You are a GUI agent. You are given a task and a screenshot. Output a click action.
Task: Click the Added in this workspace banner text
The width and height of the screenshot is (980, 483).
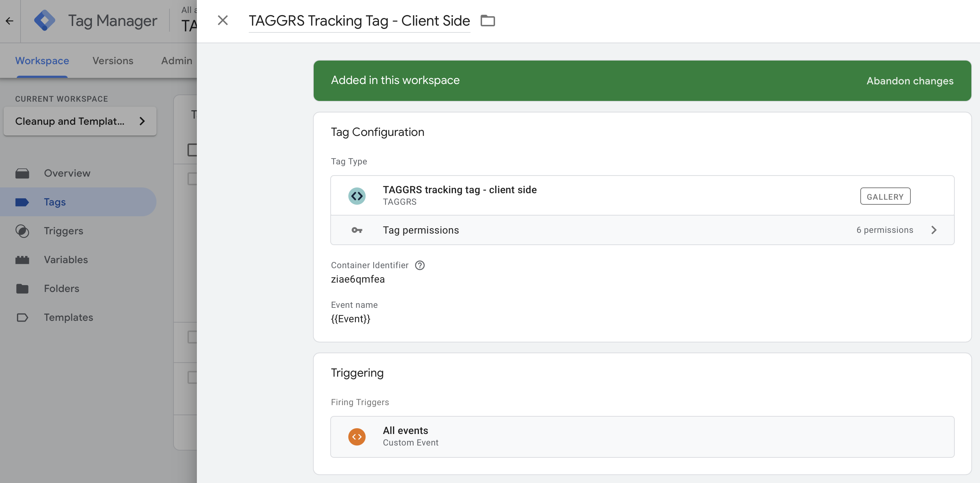coord(395,80)
